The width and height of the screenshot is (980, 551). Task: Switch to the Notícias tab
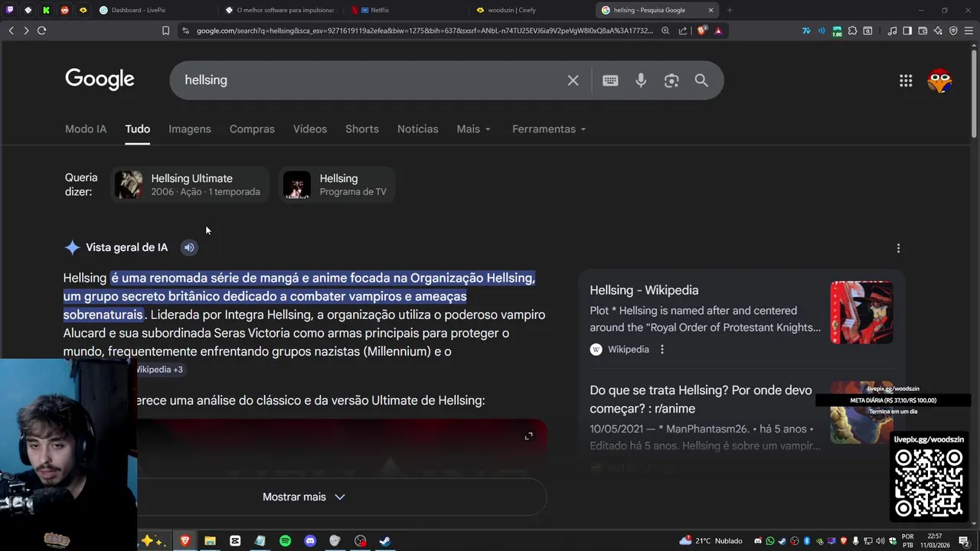418,129
